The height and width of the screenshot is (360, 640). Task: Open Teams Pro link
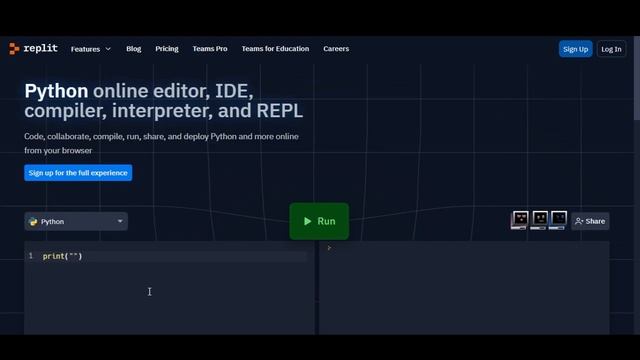(x=210, y=49)
